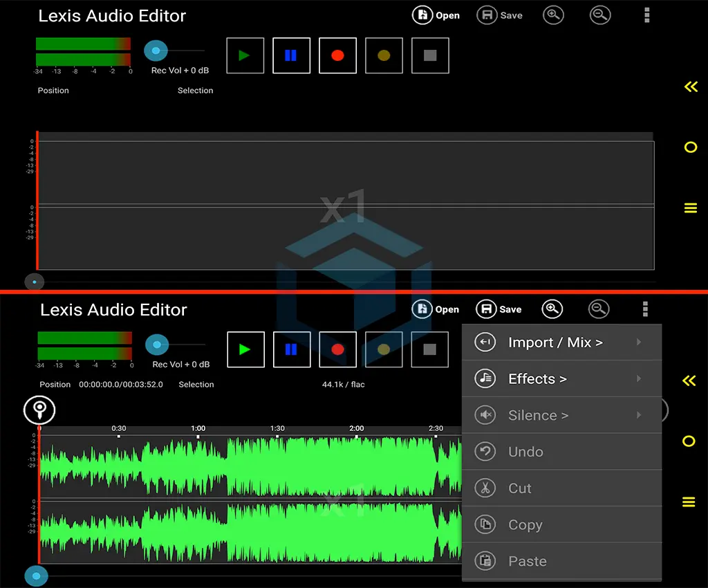The width and height of the screenshot is (708, 588).
Task: Click Position label in bottom editor
Action: (x=55, y=385)
